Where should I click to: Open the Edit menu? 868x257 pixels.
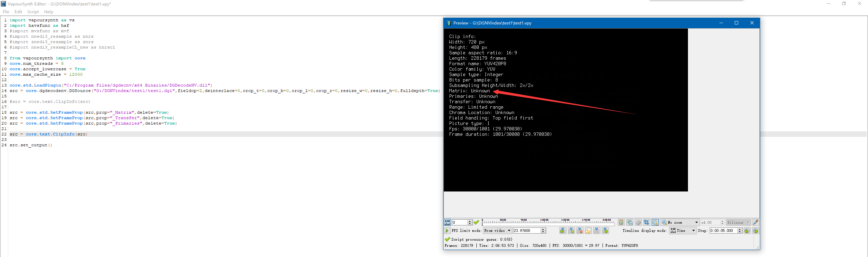(x=18, y=12)
